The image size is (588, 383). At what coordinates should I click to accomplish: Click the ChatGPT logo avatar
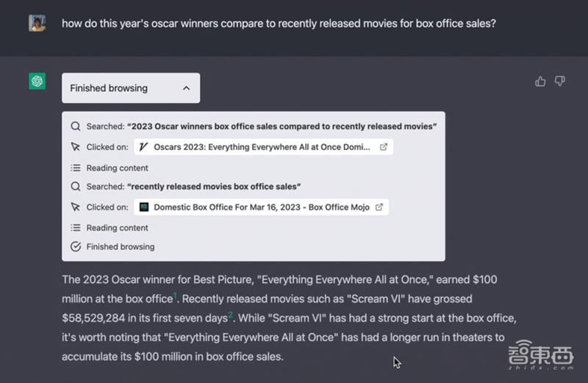coord(37,81)
